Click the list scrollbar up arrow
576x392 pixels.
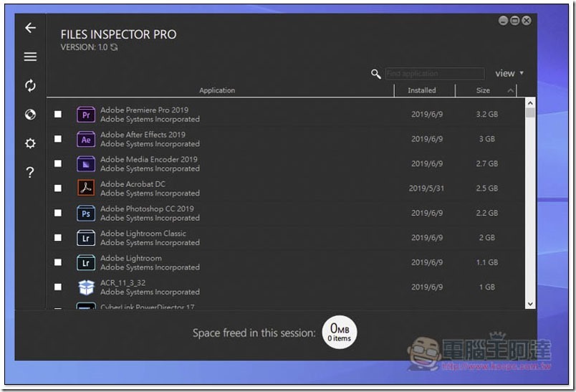(x=530, y=103)
